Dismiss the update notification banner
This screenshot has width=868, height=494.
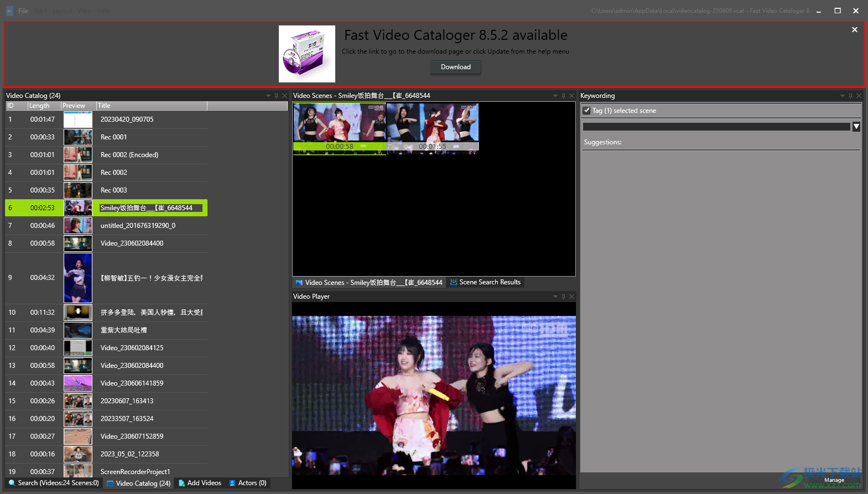point(855,30)
